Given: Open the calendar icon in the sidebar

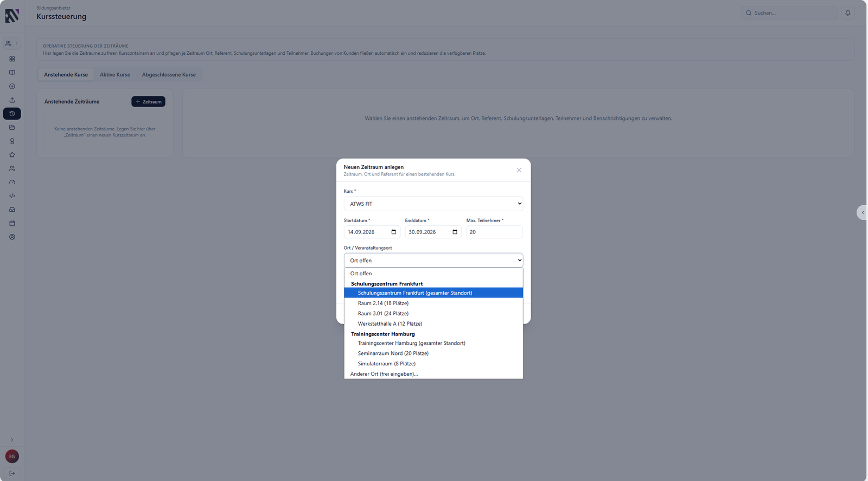Looking at the screenshot, I should pyautogui.click(x=12, y=223).
